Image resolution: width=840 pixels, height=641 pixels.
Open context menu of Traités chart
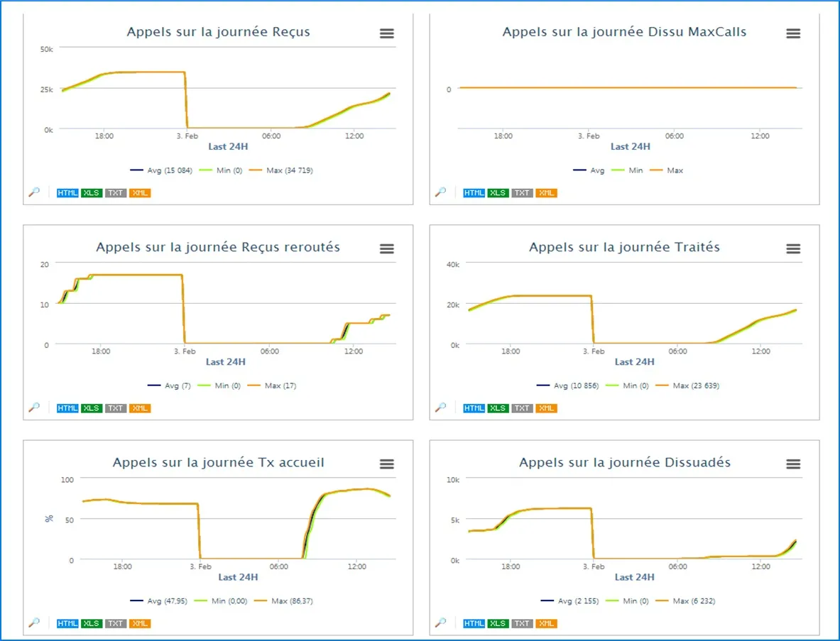tap(793, 248)
